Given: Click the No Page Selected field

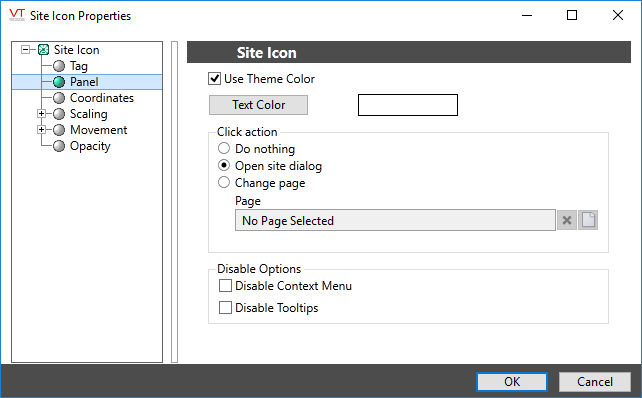Looking at the screenshot, I should (395, 220).
